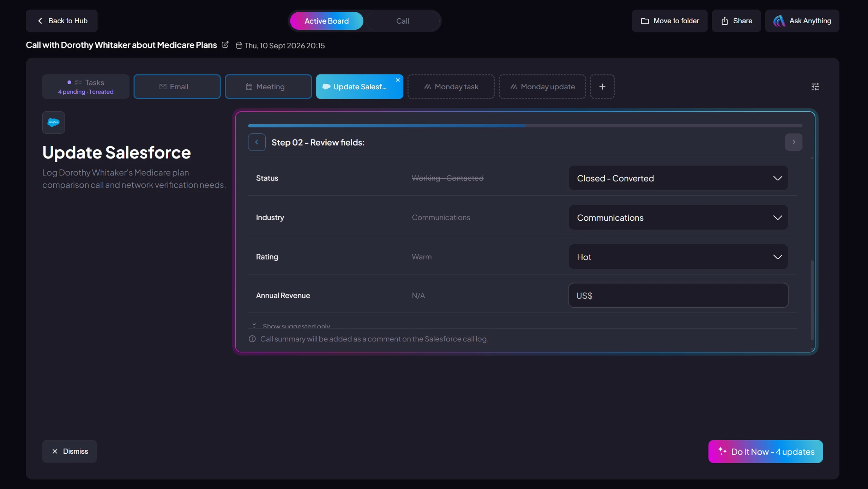Click the info icon beside call summary note
Viewport: 868px width, 489px height.
tap(252, 339)
